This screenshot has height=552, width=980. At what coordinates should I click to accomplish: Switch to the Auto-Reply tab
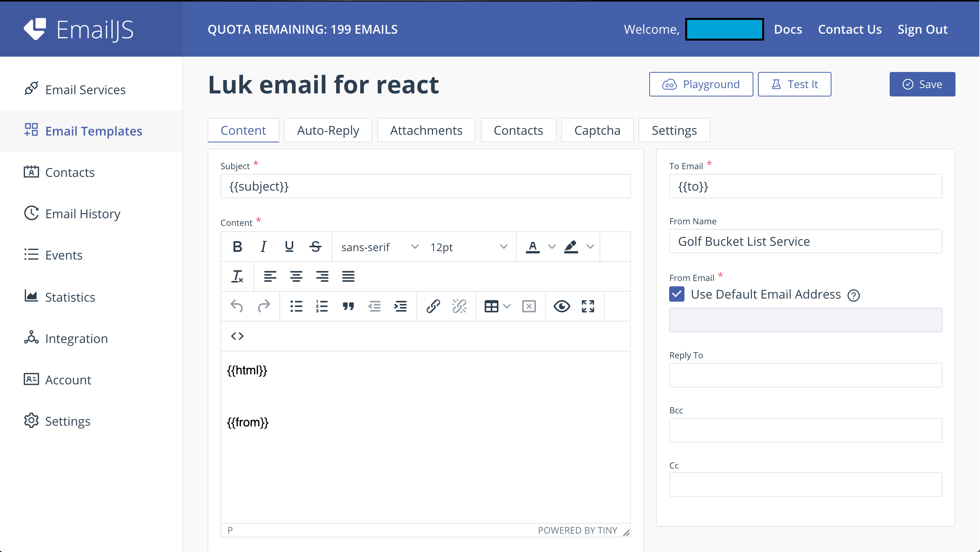328,130
